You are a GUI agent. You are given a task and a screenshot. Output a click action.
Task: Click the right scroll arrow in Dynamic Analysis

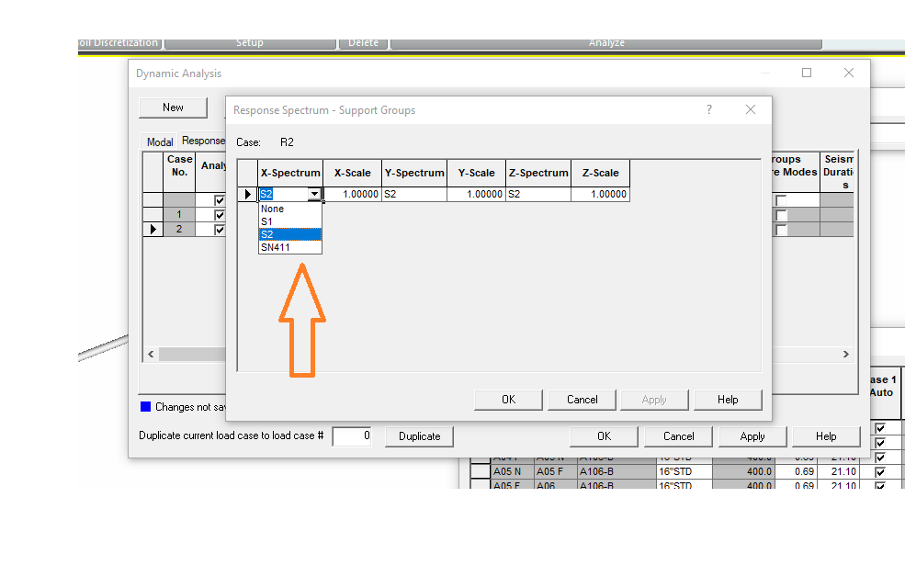pos(845,355)
